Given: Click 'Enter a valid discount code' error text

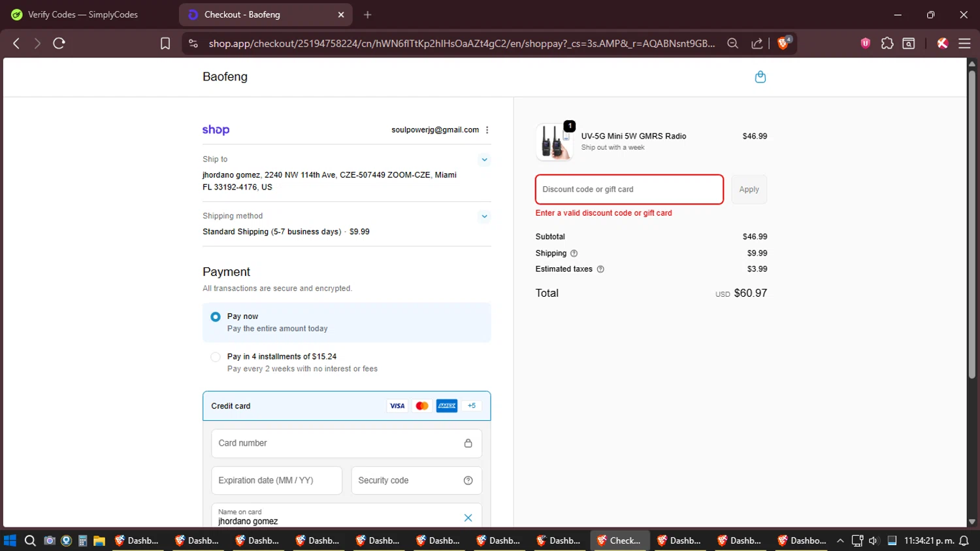Looking at the screenshot, I should click(x=604, y=213).
